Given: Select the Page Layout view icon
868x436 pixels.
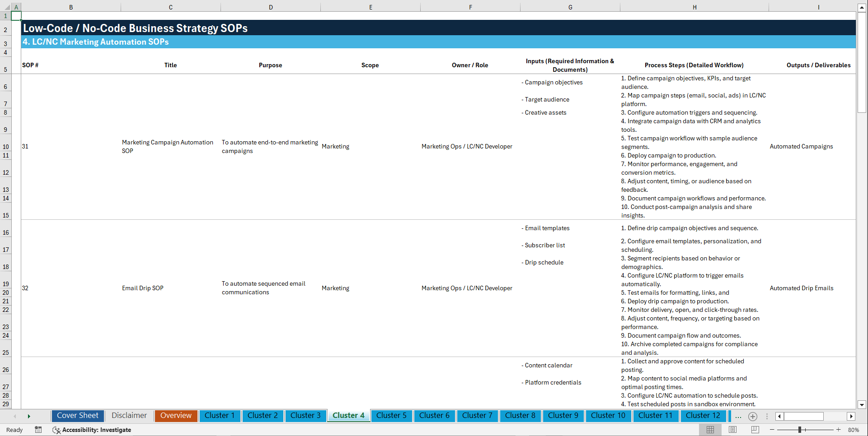Looking at the screenshot, I should pyautogui.click(x=732, y=430).
